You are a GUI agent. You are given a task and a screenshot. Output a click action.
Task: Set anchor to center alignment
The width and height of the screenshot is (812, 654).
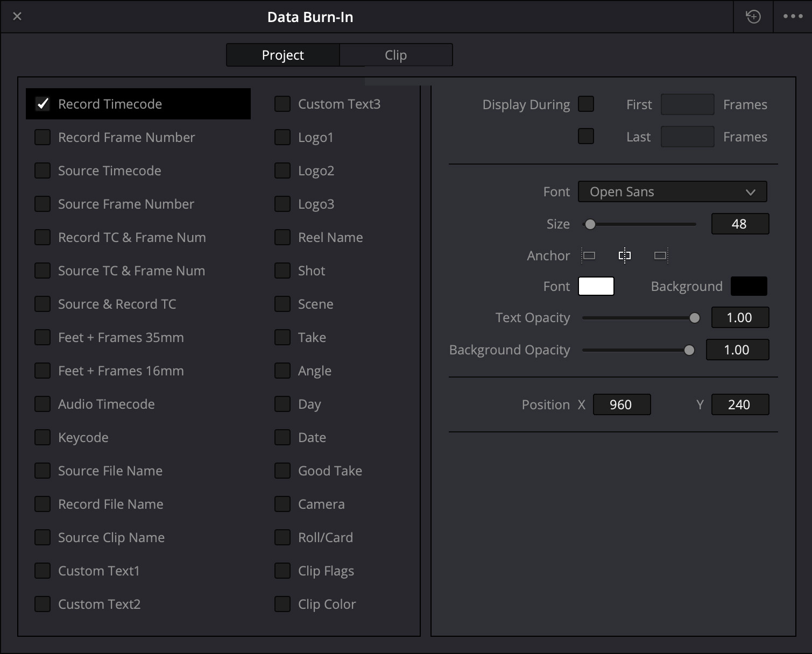click(x=624, y=255)
